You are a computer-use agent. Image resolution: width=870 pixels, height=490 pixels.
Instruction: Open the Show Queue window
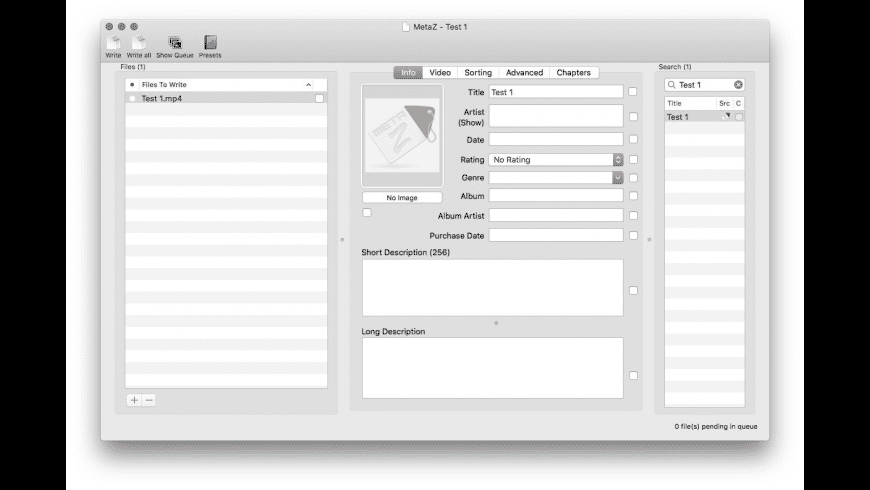175,43
